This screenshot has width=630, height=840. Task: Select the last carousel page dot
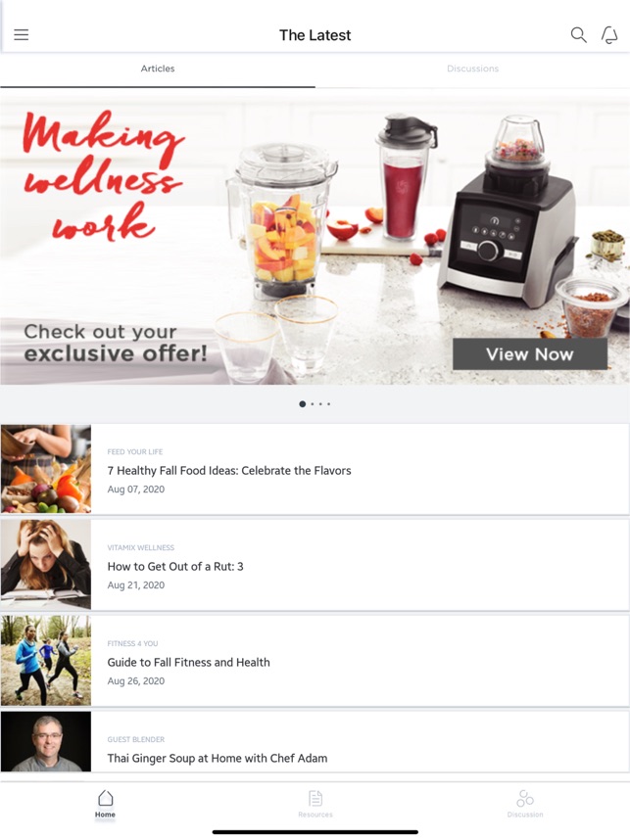[328, 404]
